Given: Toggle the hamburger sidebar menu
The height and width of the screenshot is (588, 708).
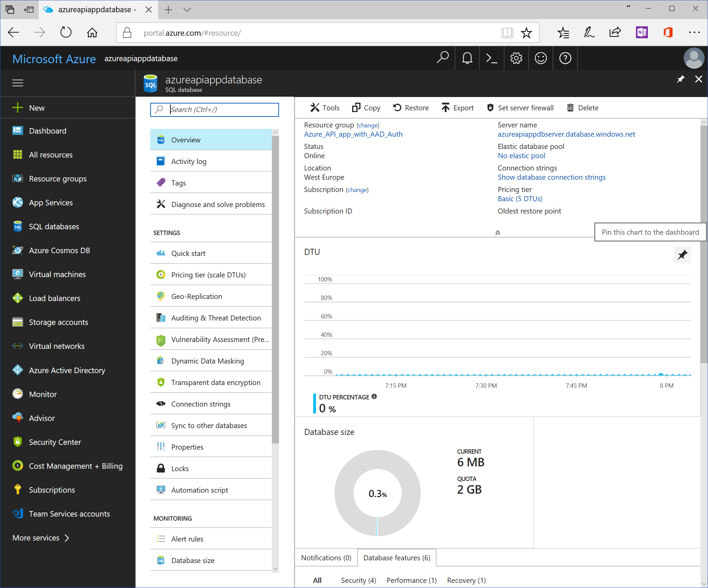Looking at the screenshot, I should coord(18,83).
